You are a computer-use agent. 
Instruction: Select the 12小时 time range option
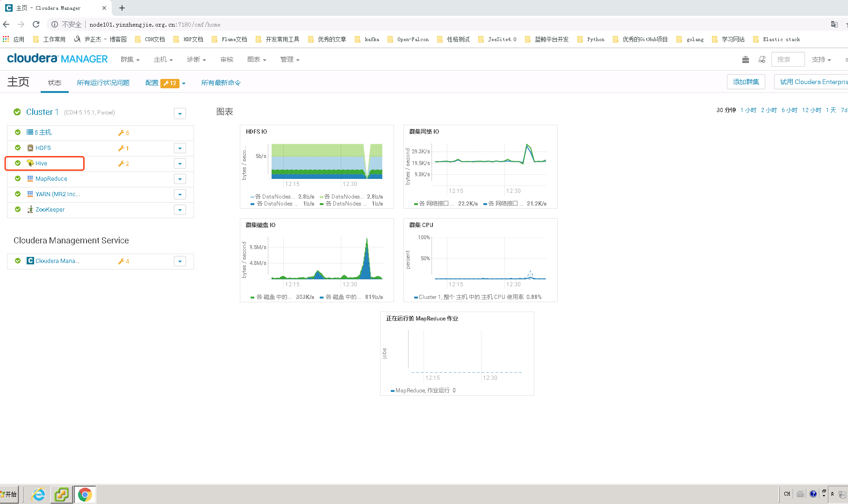[812, 110]
